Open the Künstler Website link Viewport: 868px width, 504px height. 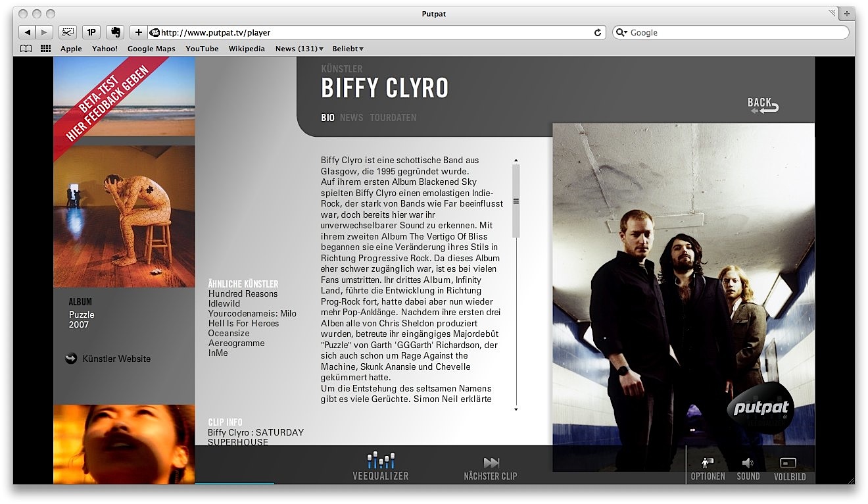[x=116, y=359]
